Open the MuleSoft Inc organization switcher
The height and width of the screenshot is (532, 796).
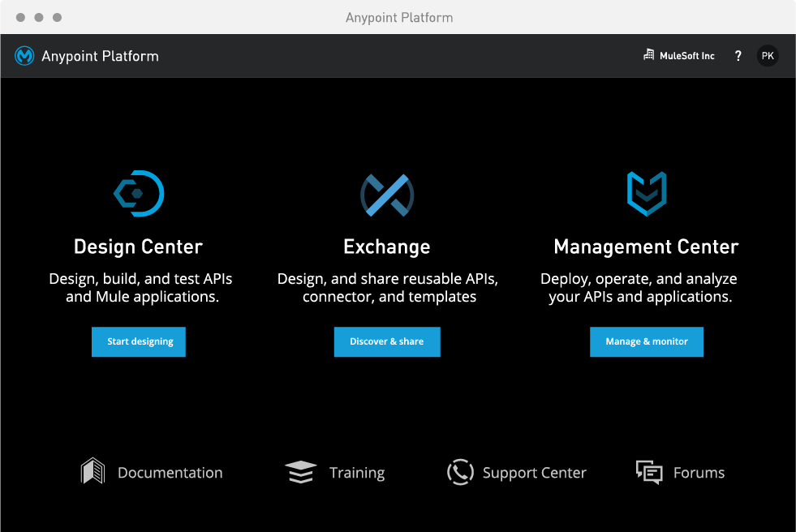coord(679,56)
